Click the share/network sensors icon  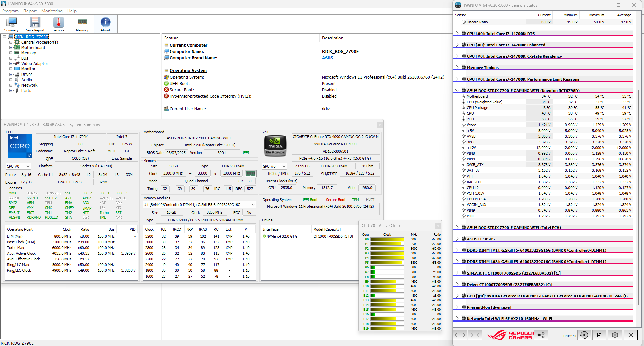pyautogui.click(x=541, y=335)
